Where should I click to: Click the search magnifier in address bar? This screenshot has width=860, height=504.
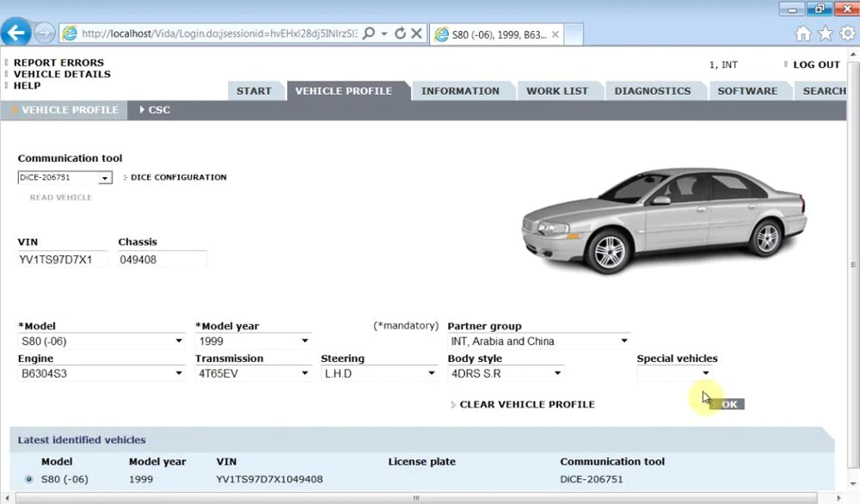click(x=369, y=34)
